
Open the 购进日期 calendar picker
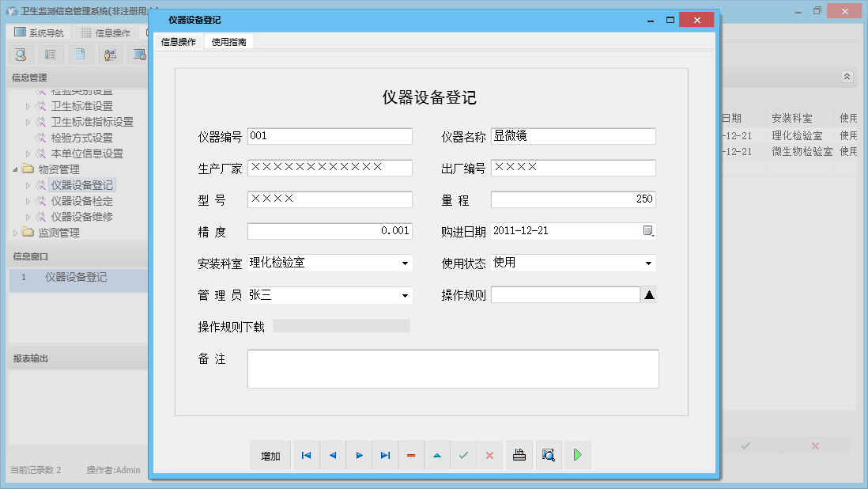pos(648,230)
